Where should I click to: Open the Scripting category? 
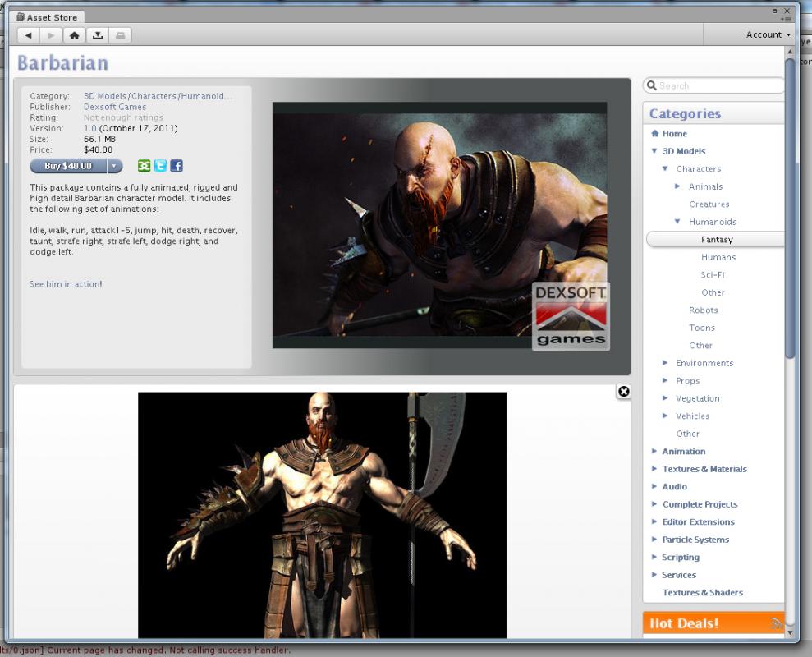(x=681, y=557)
